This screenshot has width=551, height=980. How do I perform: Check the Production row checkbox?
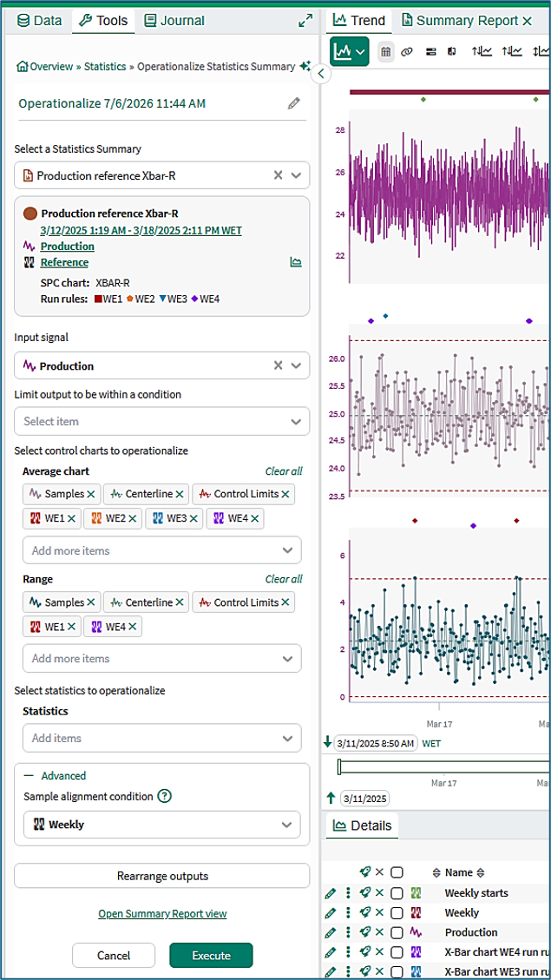click(397, 932)
